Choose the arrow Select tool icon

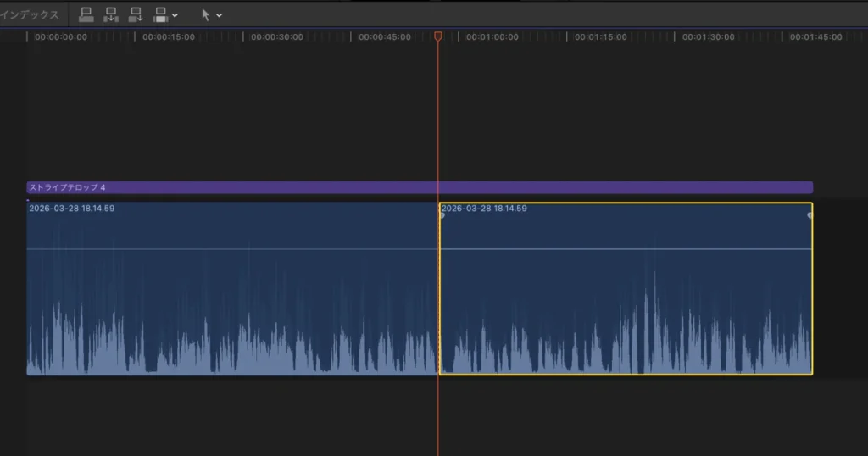tap(205, 14)
